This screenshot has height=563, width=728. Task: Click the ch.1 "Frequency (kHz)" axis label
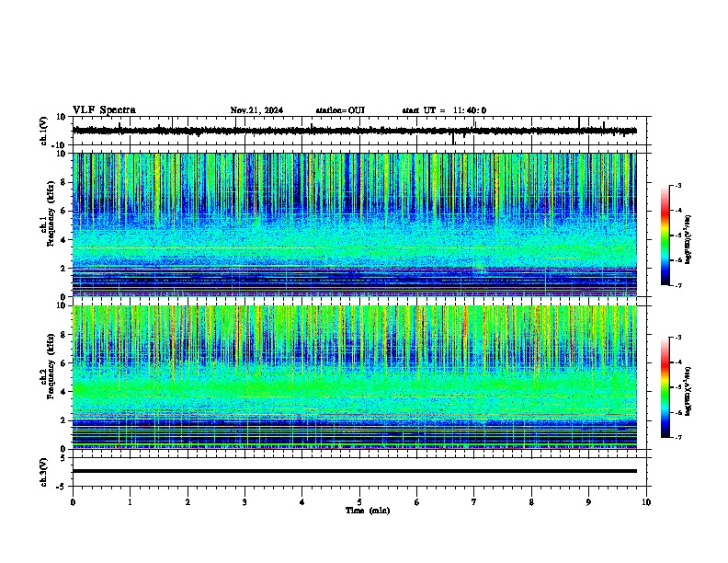(x=51, y=213)
